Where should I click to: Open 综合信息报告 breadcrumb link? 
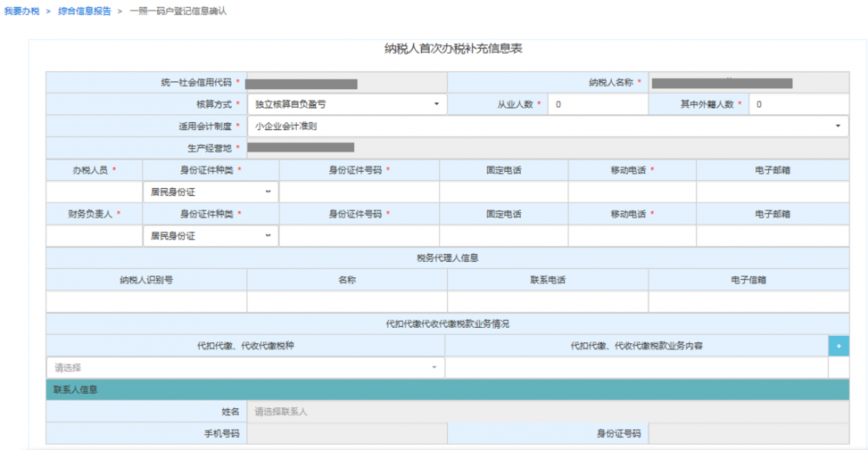click(x=84, y=11)
